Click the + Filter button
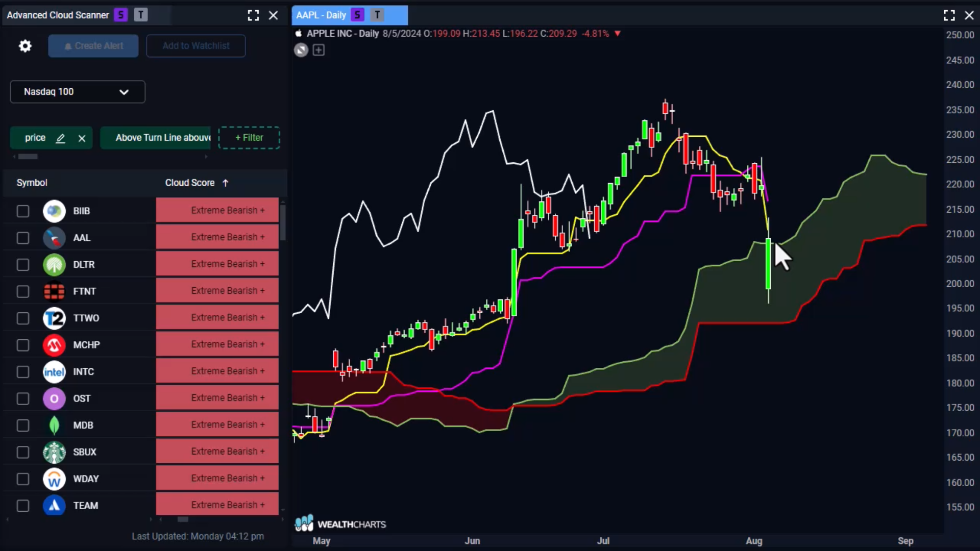Image resolution: width=980 pixels, height=551 pixels. point(249,138)
